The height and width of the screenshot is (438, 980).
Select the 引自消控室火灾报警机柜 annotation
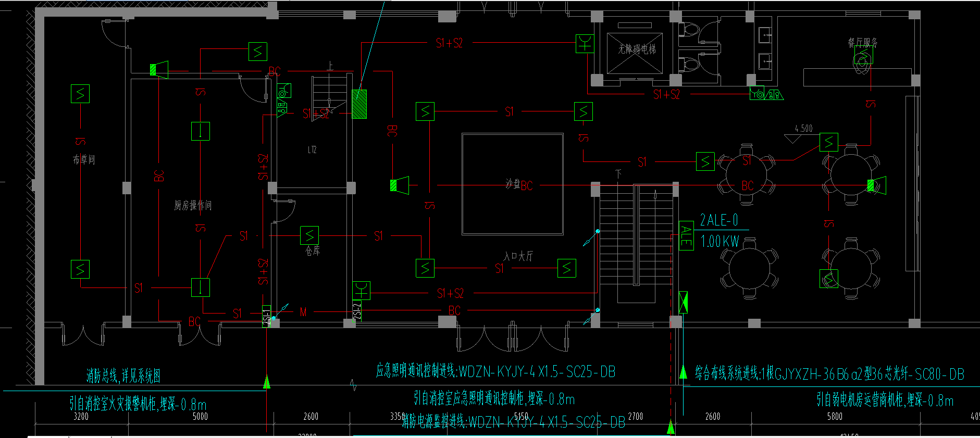(x=138, y=404)
